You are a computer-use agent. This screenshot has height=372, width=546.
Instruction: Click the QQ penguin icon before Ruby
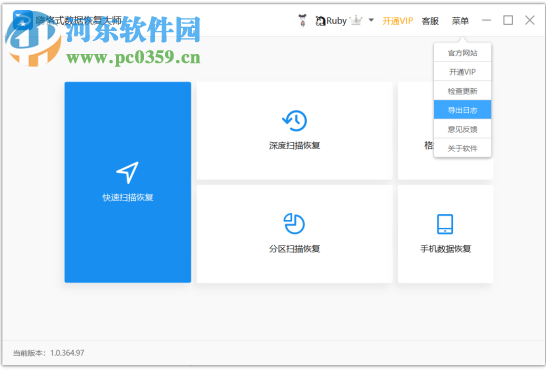pos(320,21)
